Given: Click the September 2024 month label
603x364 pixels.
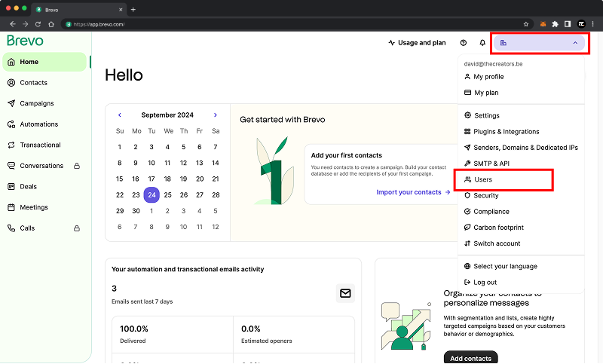Looking at the screenshot, I should click(167, 115).
